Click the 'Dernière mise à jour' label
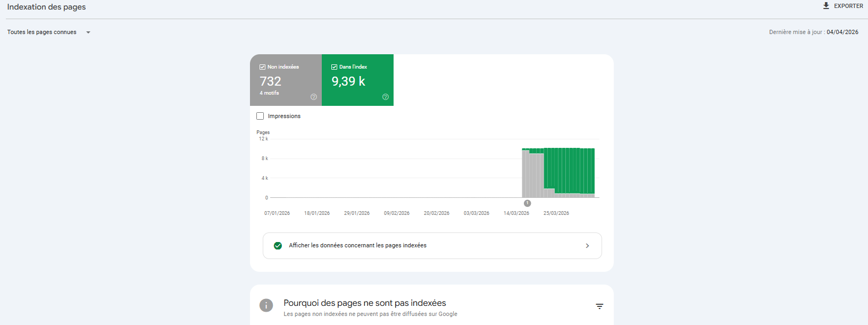868x325 pixels. tap(796, 32)
